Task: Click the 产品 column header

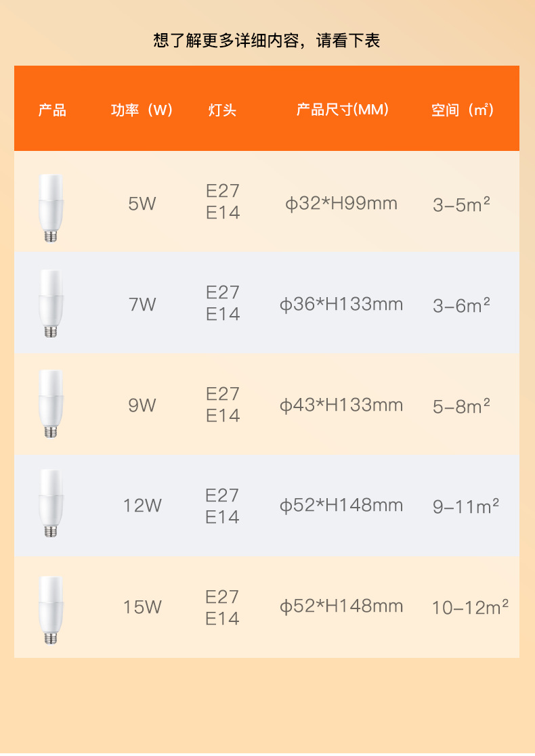Action: pos(52,110)
